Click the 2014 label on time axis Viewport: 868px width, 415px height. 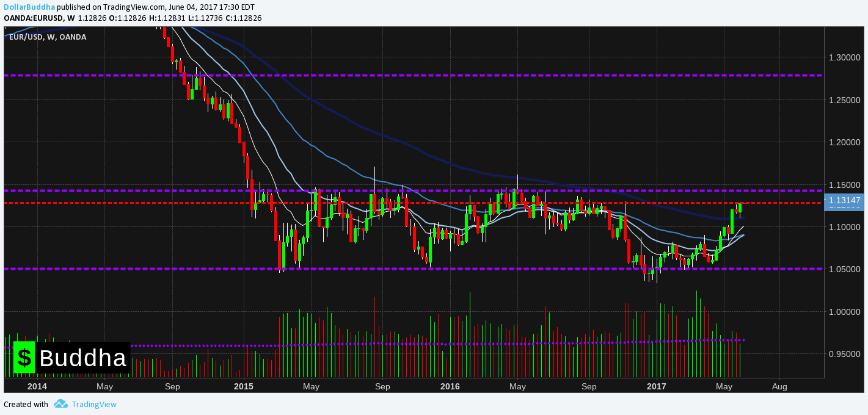click(37, 386)
